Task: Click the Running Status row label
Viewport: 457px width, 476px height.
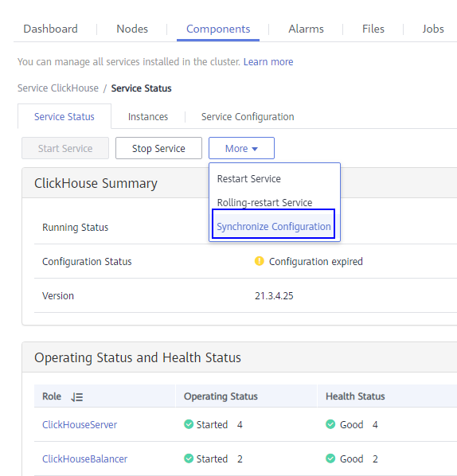Action: pos(75,228)
